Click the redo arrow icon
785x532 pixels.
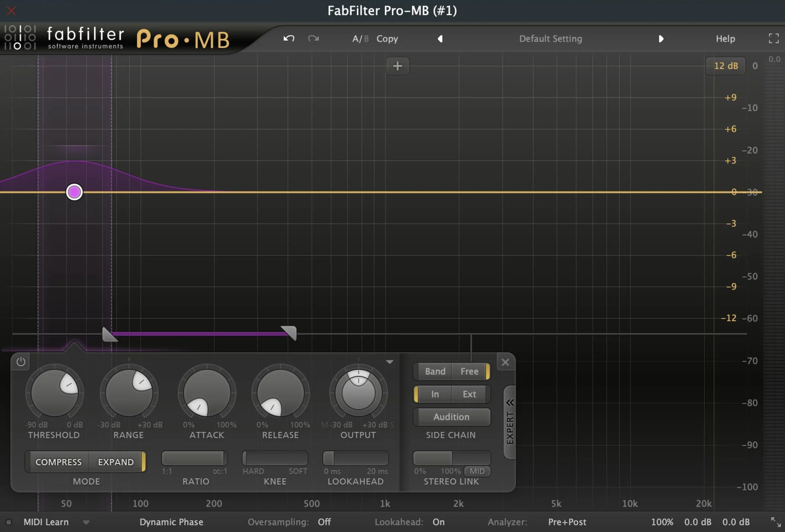(313, 39)
